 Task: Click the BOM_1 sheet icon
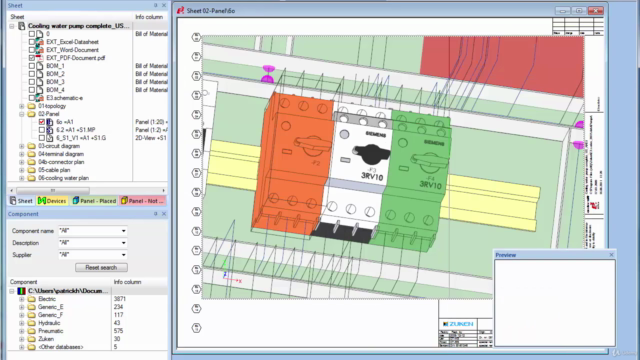point(40,66)
